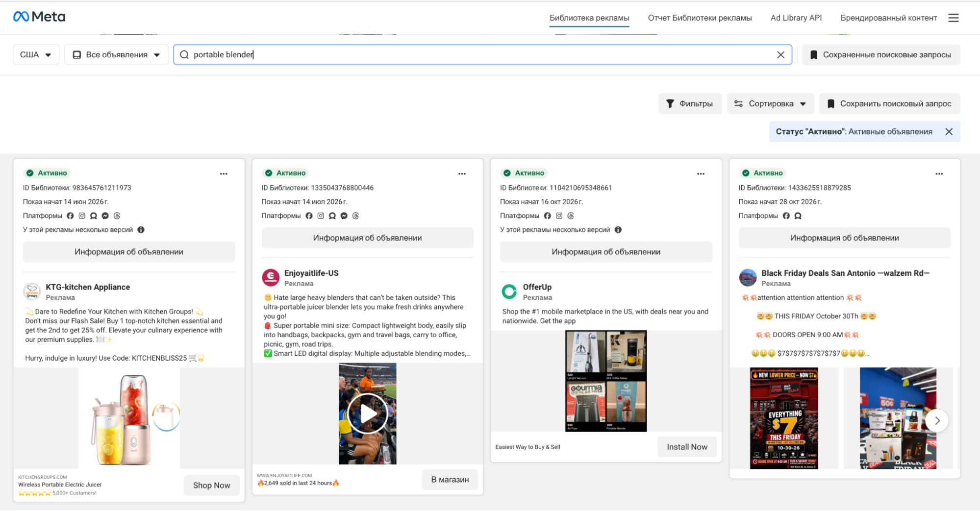The image size is (980, 511).
Task: Click Audience Network icon in Black Friday card
Action: pos(798,216)
